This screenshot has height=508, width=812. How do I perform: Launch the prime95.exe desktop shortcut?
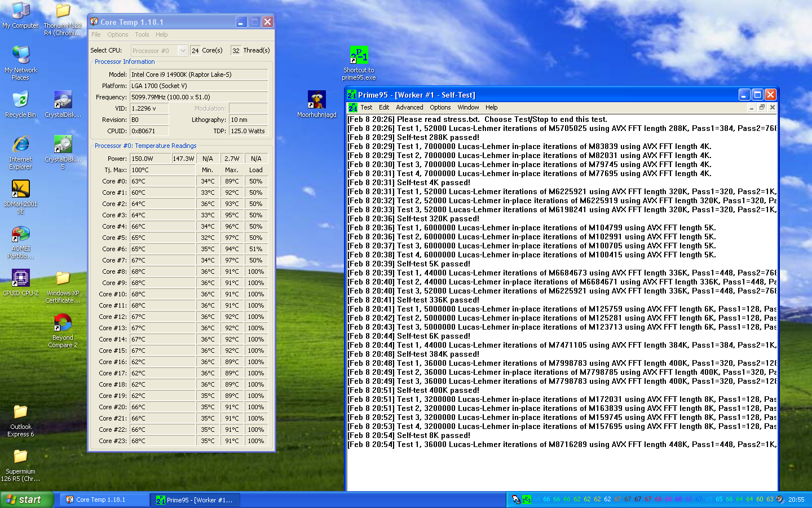[359, 56]
